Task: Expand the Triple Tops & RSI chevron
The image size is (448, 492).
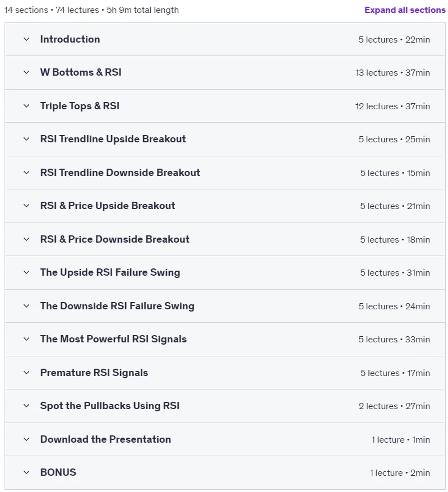Action: coord(26,106)
